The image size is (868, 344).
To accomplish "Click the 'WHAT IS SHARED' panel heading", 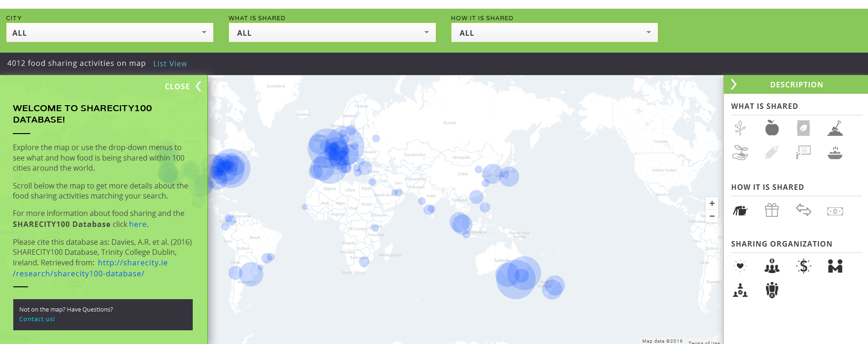I will (765, 106).
